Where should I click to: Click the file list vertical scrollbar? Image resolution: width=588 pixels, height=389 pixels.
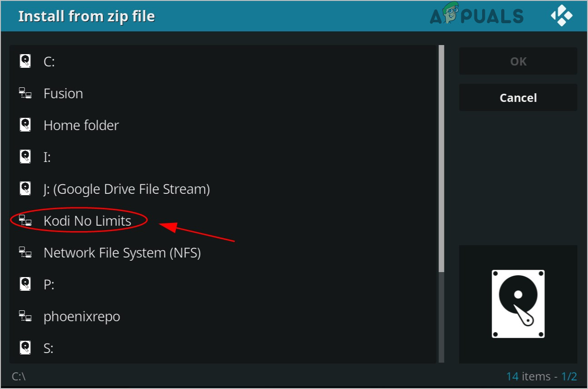441,158
